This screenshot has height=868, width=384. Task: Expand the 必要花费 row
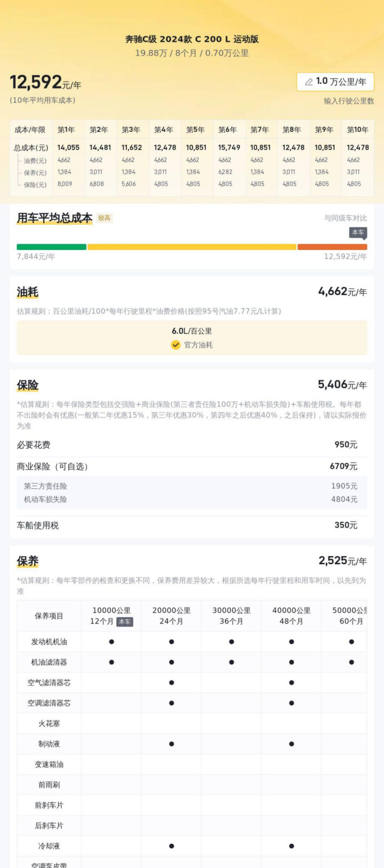coord(192,445)
